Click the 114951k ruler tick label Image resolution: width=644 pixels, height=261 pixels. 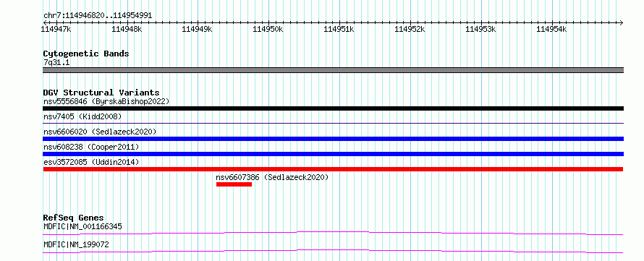tap(339, 29)
